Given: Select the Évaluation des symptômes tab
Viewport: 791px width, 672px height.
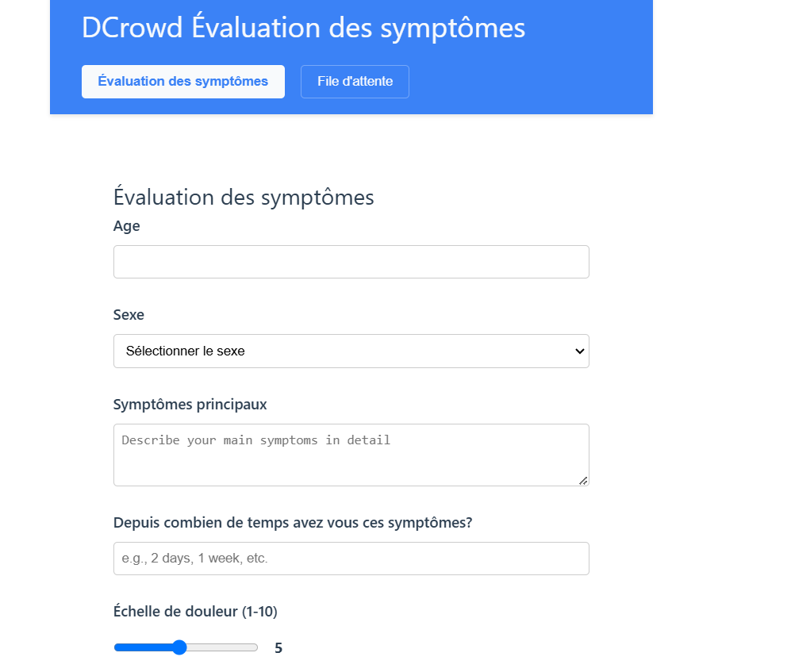Looking at the screenshot, I should 183,81.
